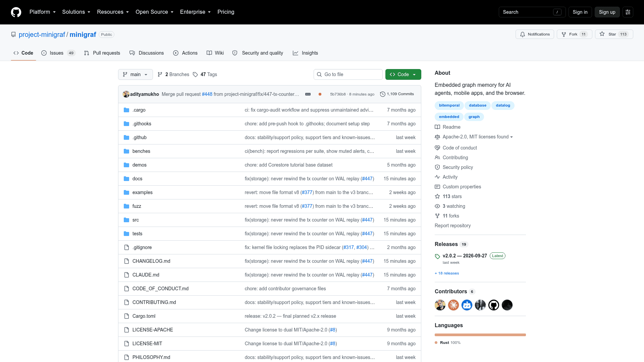The height and width of the screenshot is (362, 644).
Task: Click the Sign up button
Action: [607, 12]
